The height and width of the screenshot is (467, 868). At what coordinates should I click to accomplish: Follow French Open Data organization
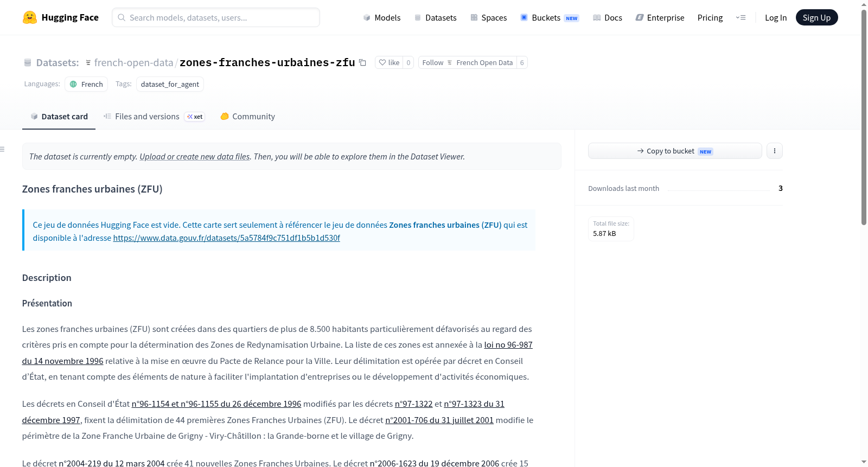tap(467, 62)
